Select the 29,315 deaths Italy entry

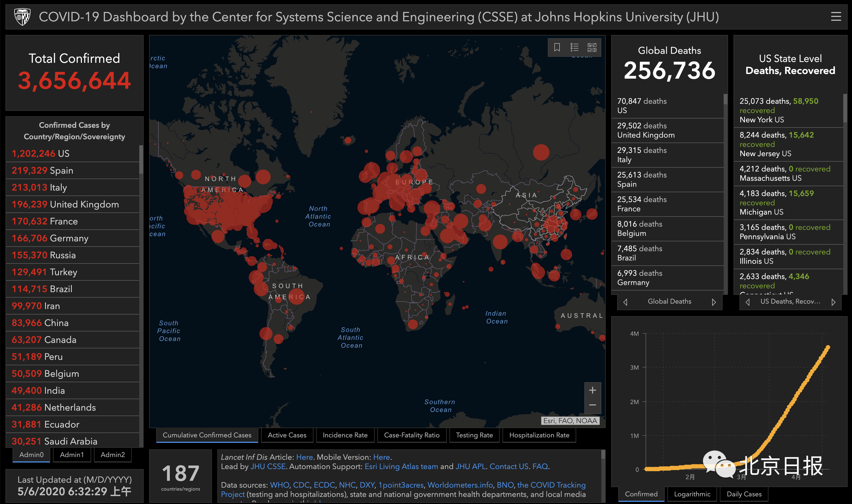667,155
